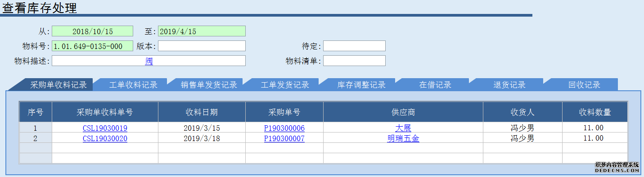Open supplier link 大展

click(x=403, y=128)
